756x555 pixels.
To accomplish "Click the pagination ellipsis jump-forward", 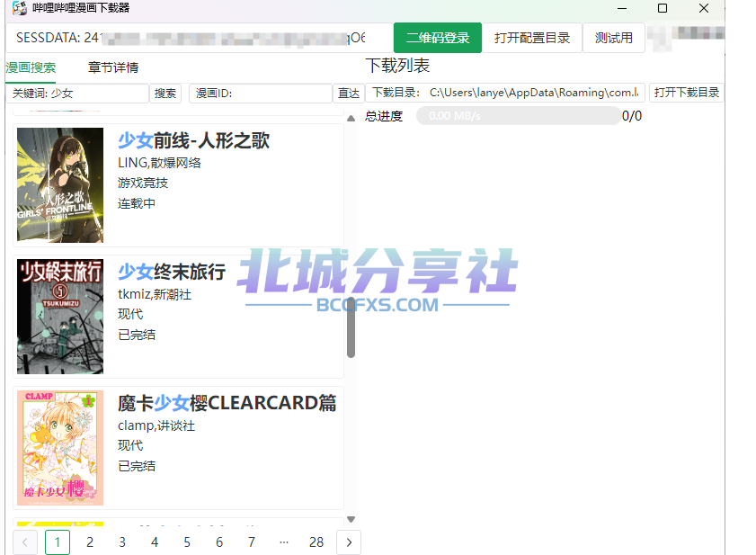I will click(x=284, y=542).
